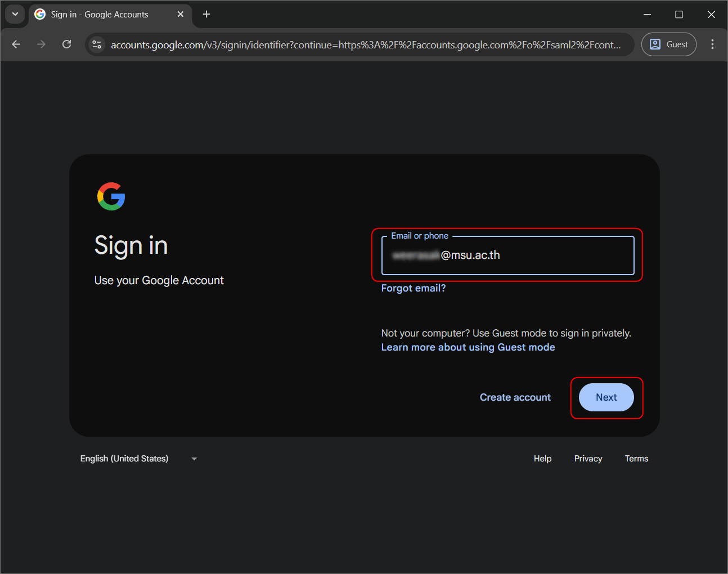Reload the sign-in page
The image size is (728, 574).
pos(66,44)
